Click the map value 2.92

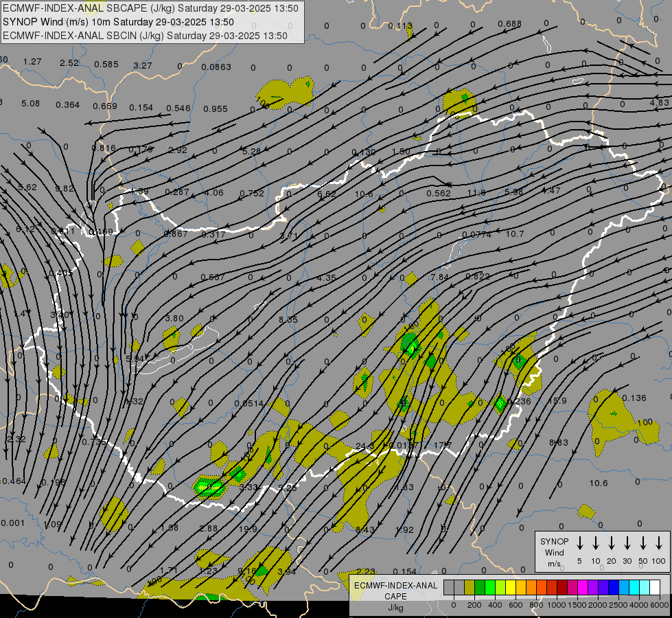(x=177, y=150)
